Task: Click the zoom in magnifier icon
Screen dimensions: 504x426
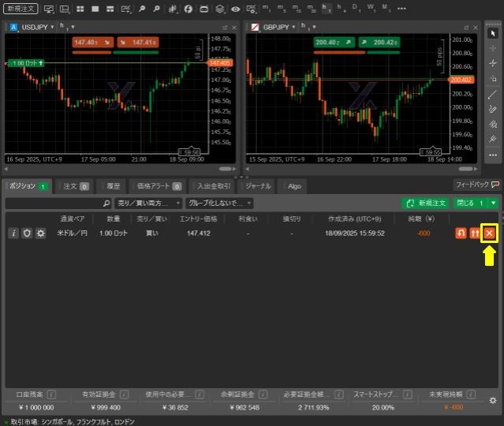Action: click(x=141, y=9)
